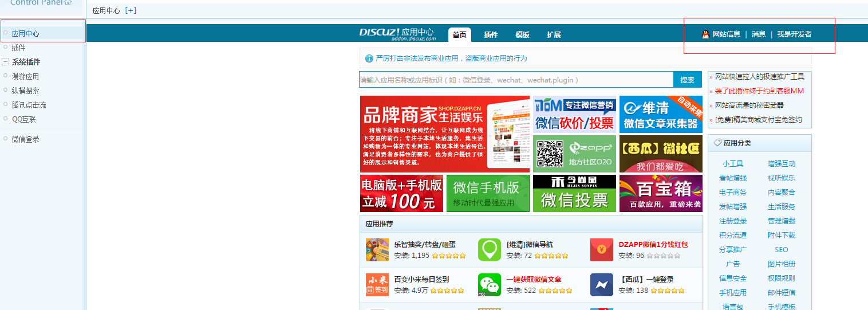The width and height of the screenshot is (868, 310).
Task: Open 网站快速拉人的极速推广工具 link
Action: (759, 77)
